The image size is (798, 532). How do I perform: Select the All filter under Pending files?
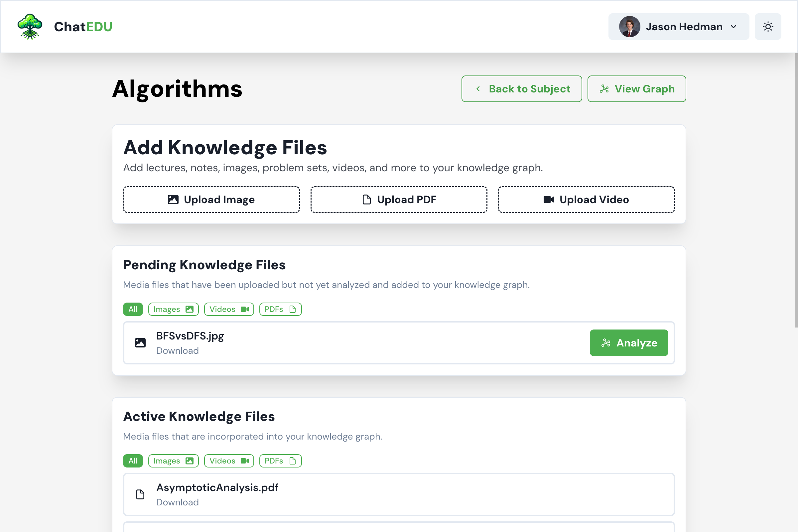(133, 309)
